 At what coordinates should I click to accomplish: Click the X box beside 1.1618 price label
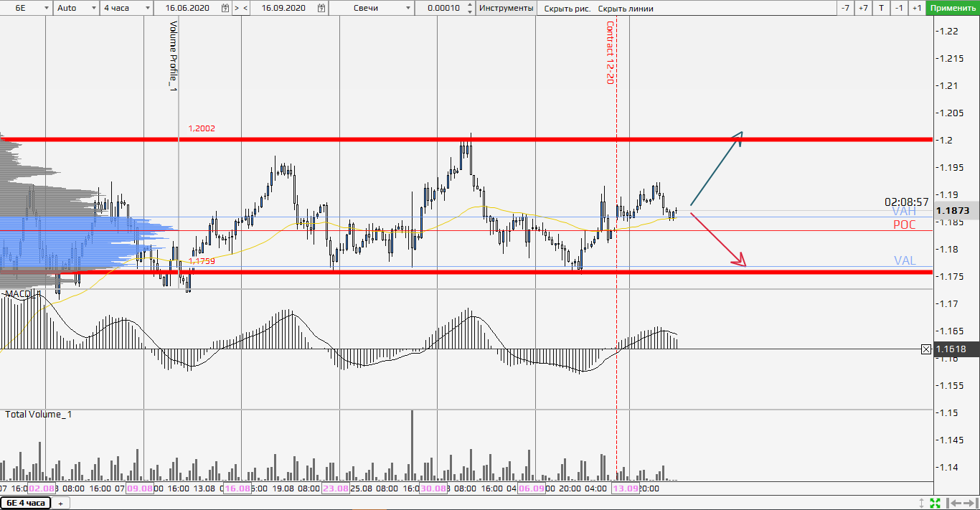925,349
